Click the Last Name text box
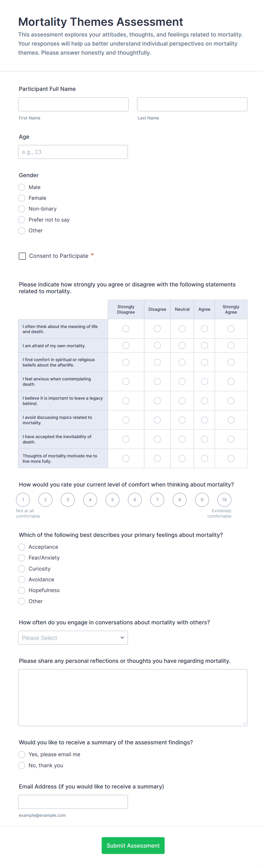 [x=192, y=104]
